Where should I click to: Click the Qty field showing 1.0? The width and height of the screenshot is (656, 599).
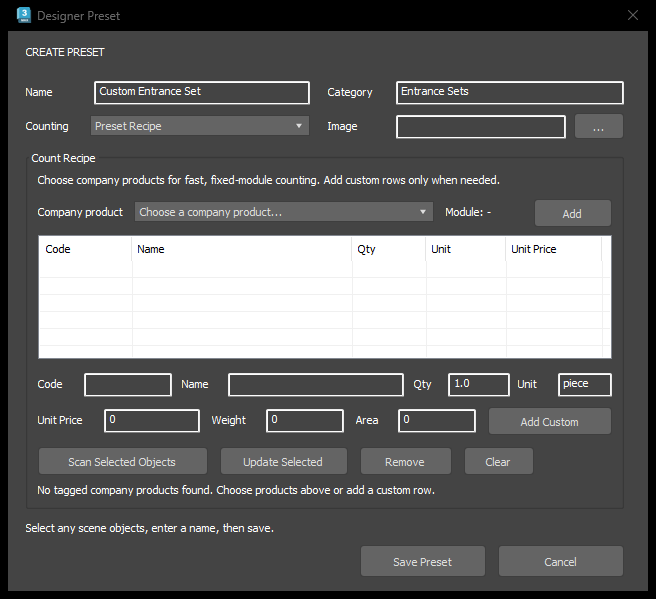pyautogui.click(x=479, y=384)
